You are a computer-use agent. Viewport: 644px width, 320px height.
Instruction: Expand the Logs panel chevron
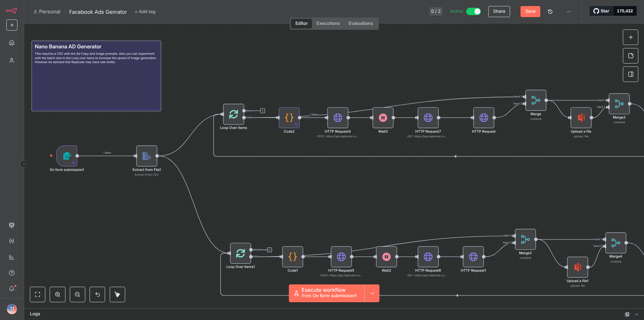coord(636,314)
